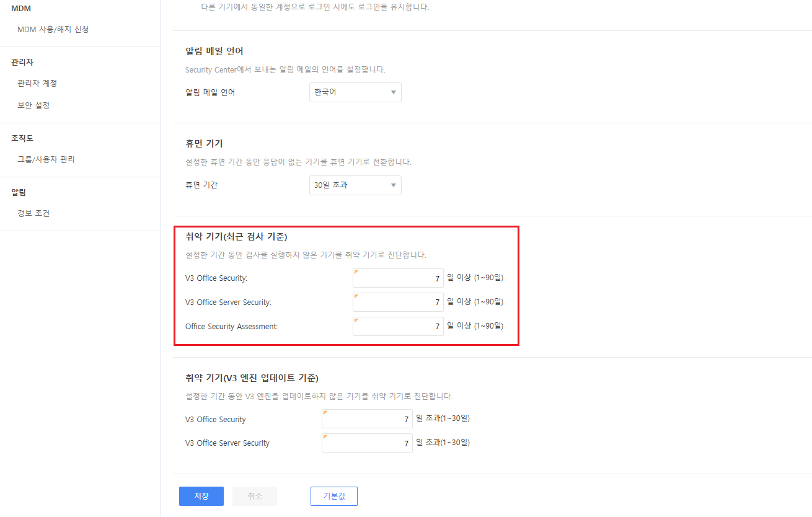The image size is (812, 517).
Task: Click the Office Security Assessment: days field
Action: tap(398, 327)
